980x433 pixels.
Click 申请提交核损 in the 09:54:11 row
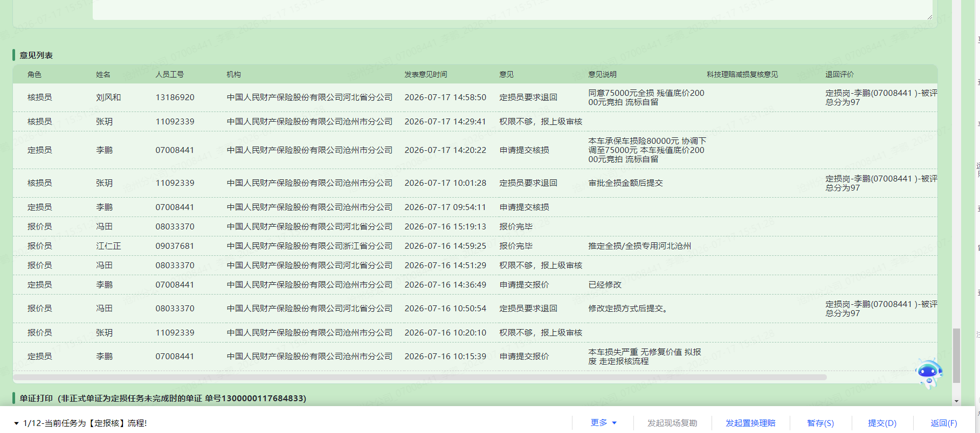524,207
